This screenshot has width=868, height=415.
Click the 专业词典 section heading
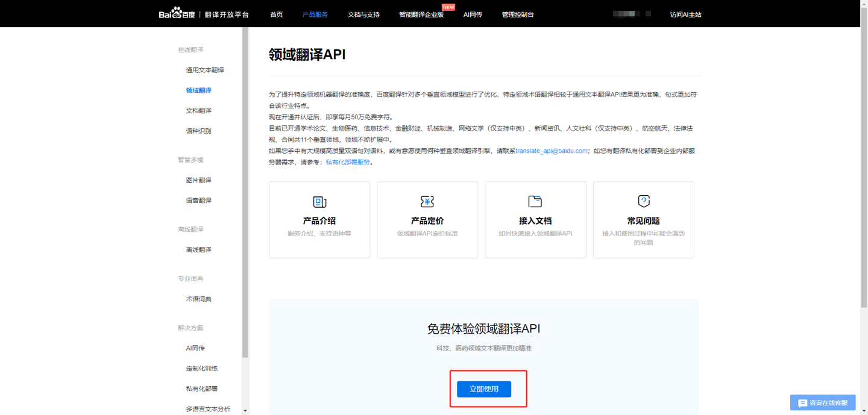190,279
